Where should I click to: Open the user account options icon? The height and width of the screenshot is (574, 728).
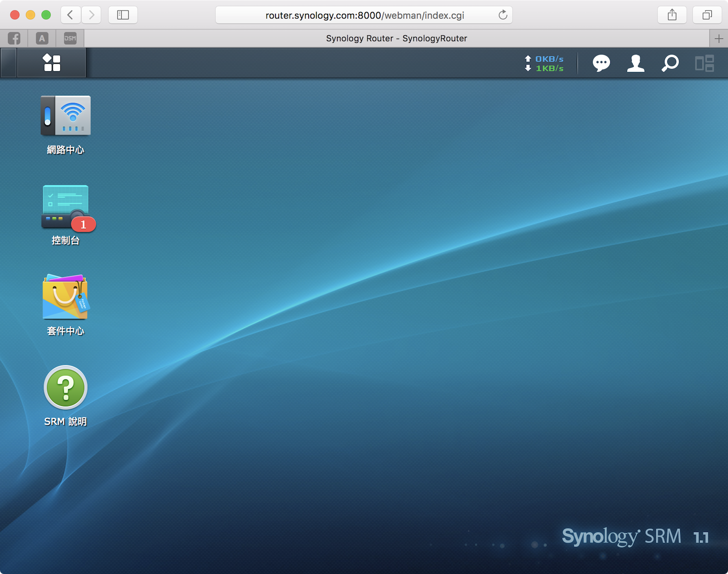[x=635, y=63]
